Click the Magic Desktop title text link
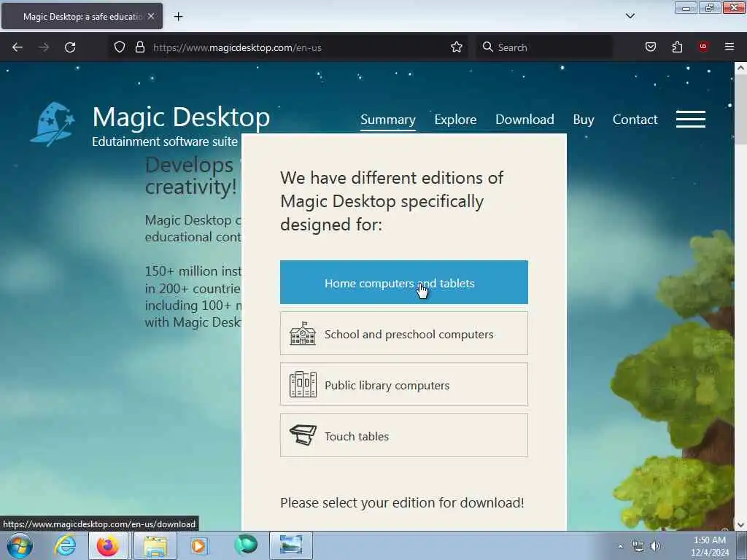This screenshot has width=747, height=560. point(181,117)
